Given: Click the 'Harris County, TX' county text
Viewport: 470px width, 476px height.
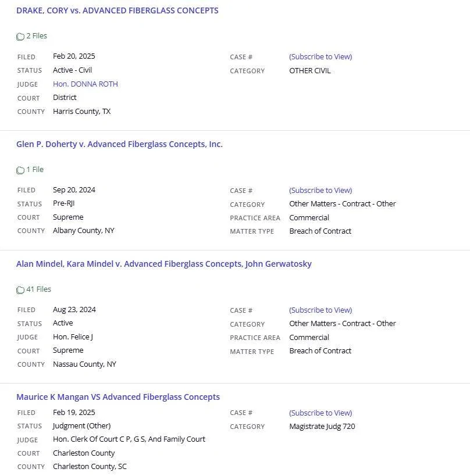Looking at the screenshot, I should (81, 112).
